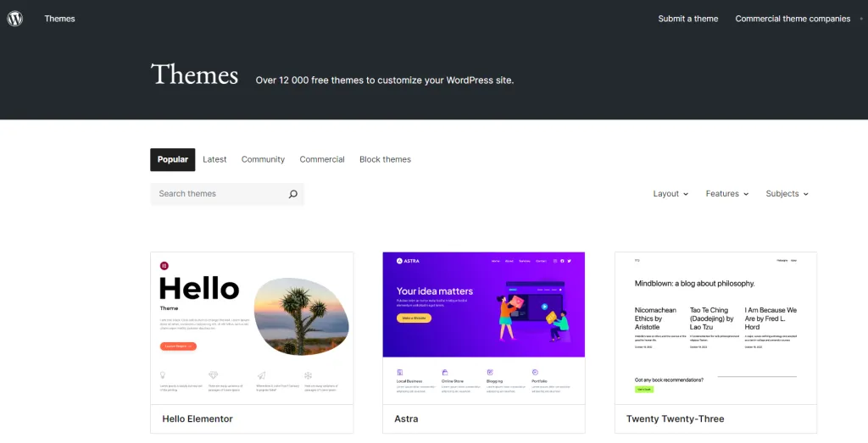Open Commercial theme companies link

[793, 19]
